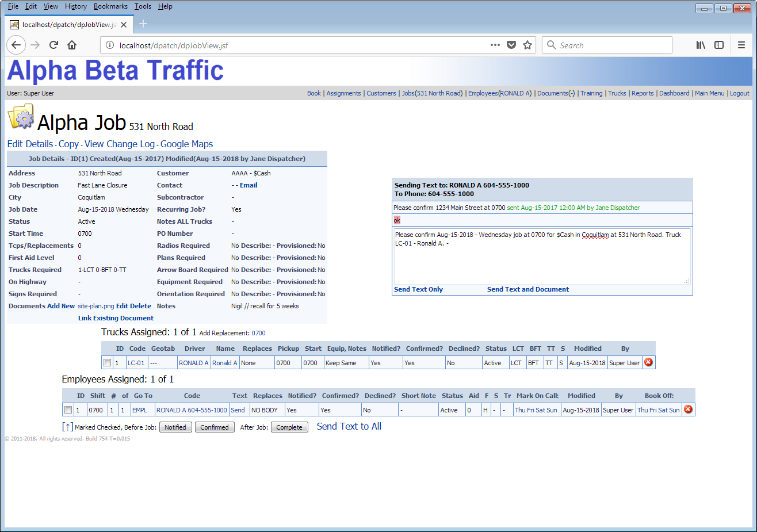Click the Alpha Job folder gear icon
Image resolution: width=757 pixels, height=532 pixels.
(x=21, y=117)
